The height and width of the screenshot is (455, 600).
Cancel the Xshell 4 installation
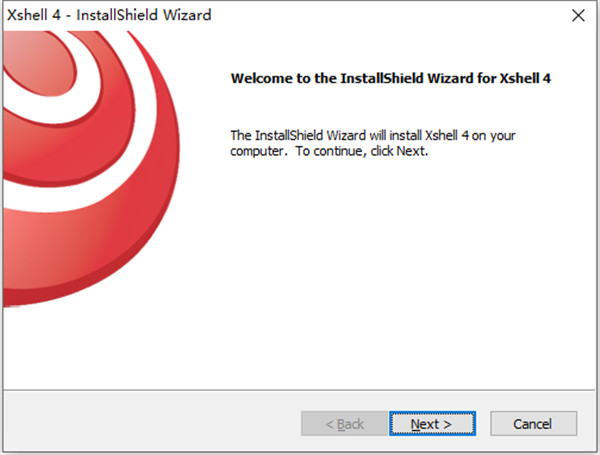coord(533,424)
